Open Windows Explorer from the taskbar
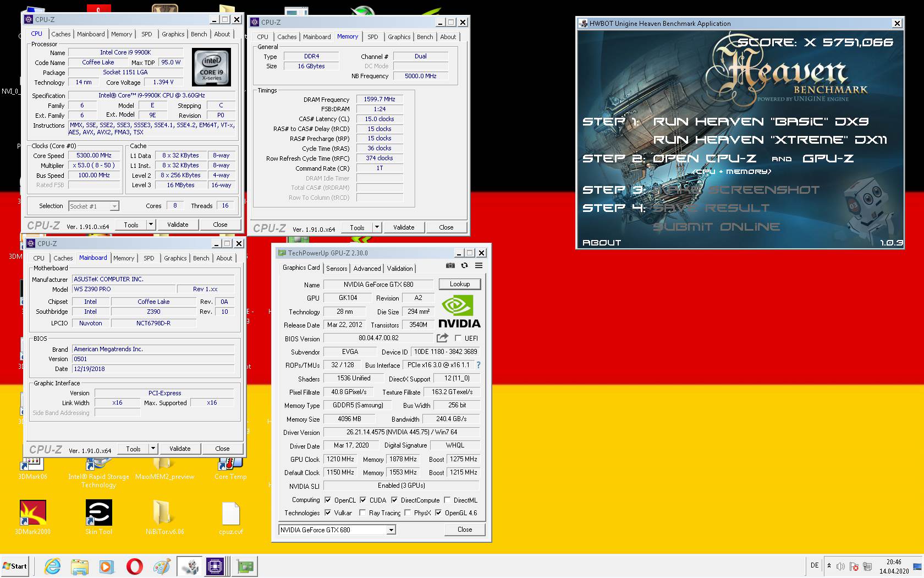 pyautogui.click(x=80, y=566)
